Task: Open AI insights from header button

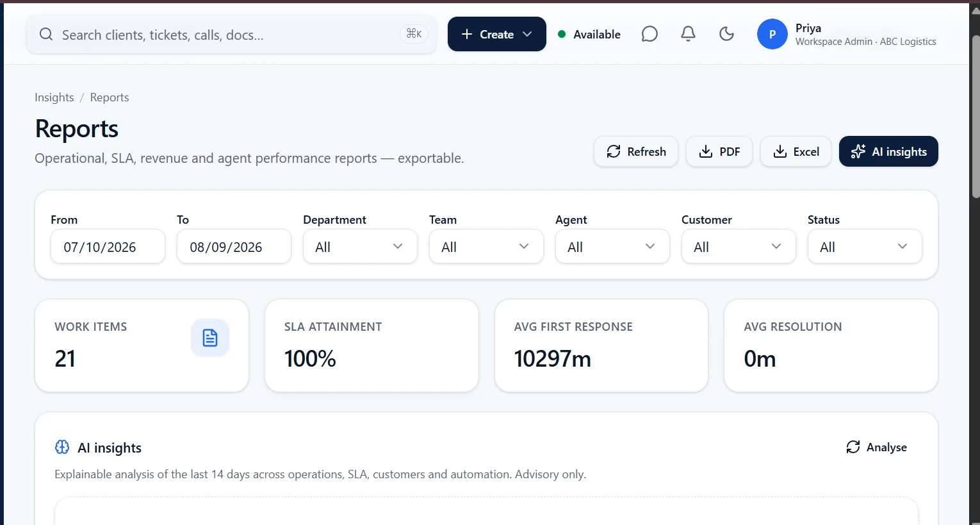Action: 888,151
